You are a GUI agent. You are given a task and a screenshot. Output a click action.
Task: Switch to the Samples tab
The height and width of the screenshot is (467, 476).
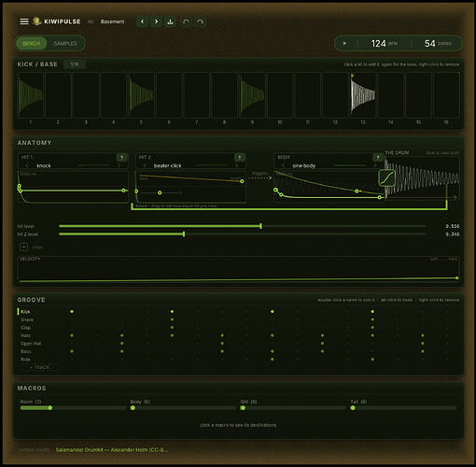click(x=65, y=43)
